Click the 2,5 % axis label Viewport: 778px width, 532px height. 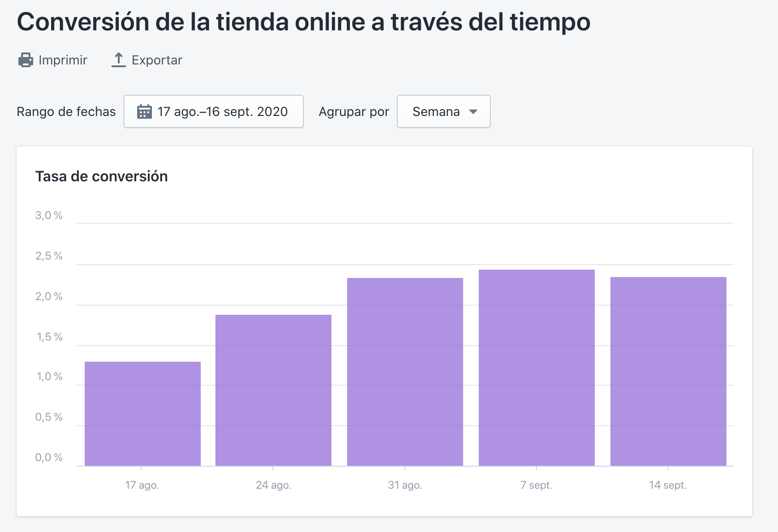coord(49,256)
